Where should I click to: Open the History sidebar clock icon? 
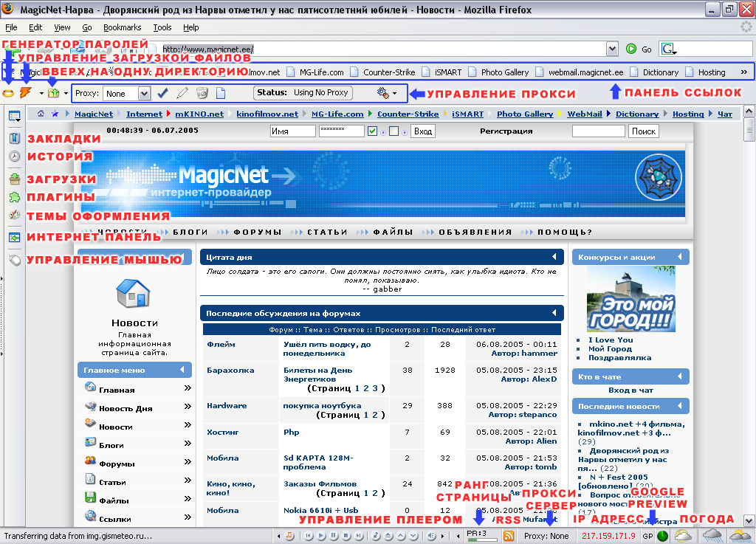coord(14,156)
